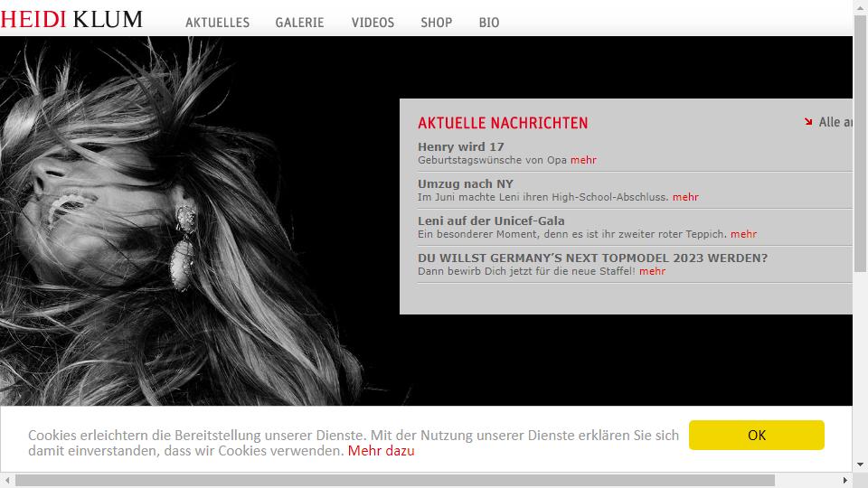The image size is (868, 488).
Task: Click the scroll left arrow on horizontal scrollbar
Action: [7, 480]
